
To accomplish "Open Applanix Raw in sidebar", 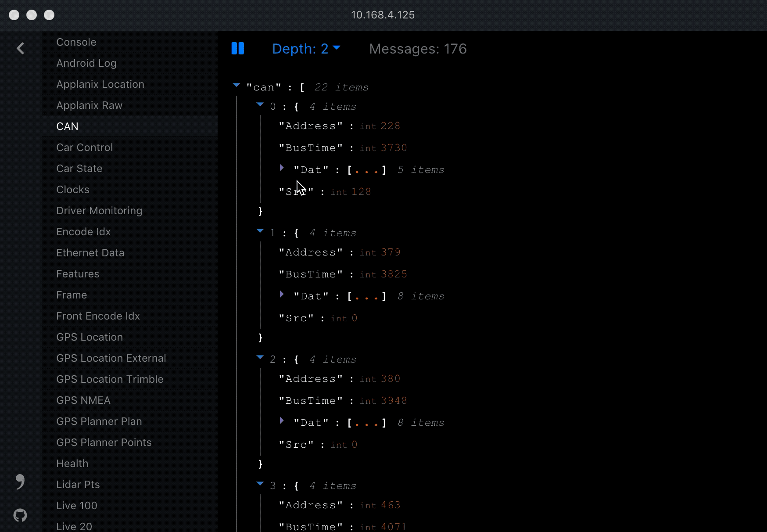I will click(x=130, y=105).
